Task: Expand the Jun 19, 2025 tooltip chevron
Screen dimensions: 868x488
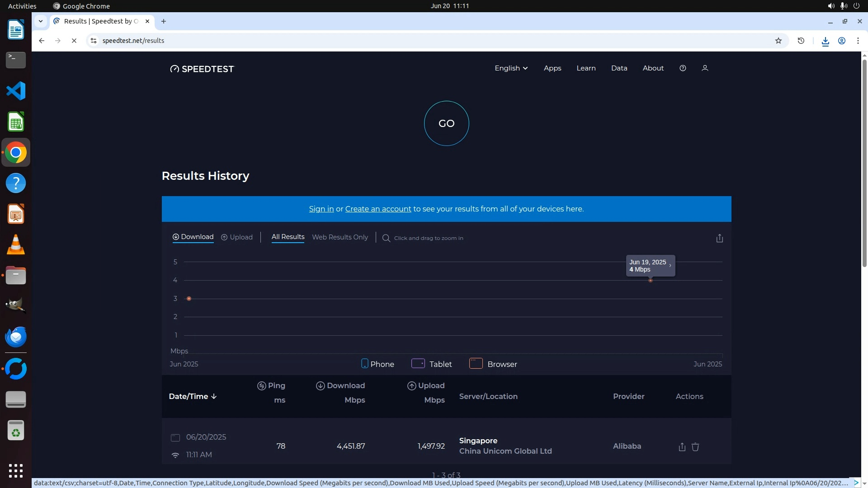Action: (x=670, y=266)
